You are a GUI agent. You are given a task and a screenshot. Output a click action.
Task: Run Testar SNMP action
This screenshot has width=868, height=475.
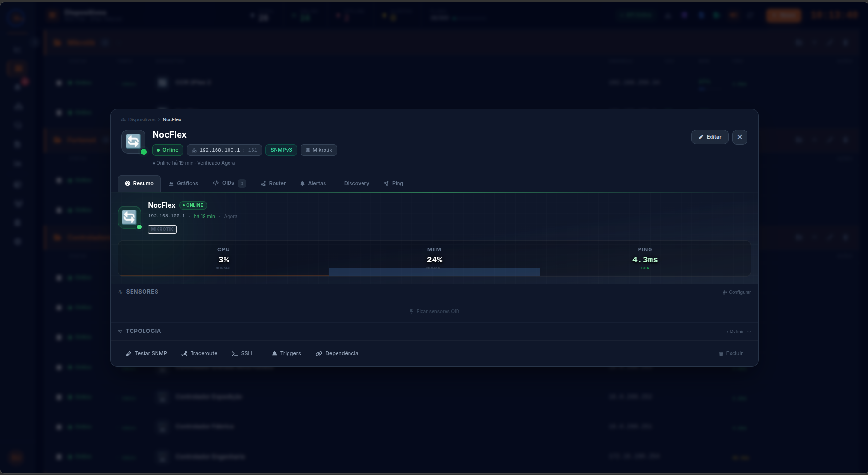[x=146, y=354]
